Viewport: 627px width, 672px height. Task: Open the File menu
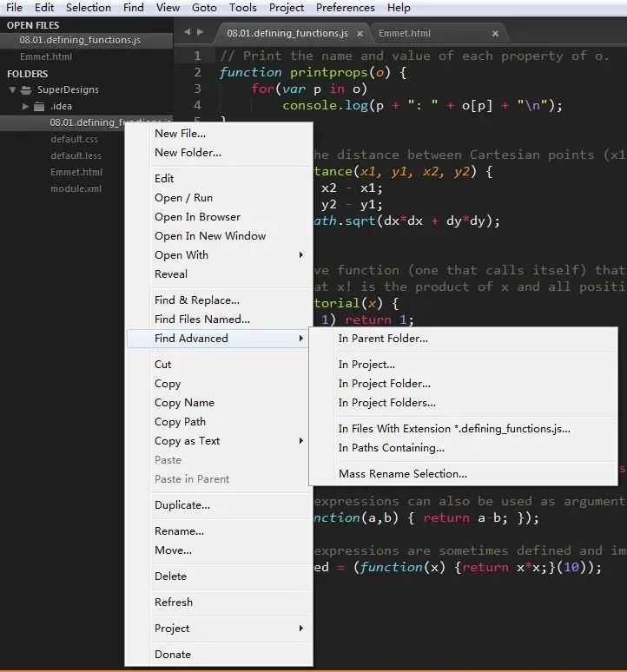pyautogui.click(x=14, y=8)
